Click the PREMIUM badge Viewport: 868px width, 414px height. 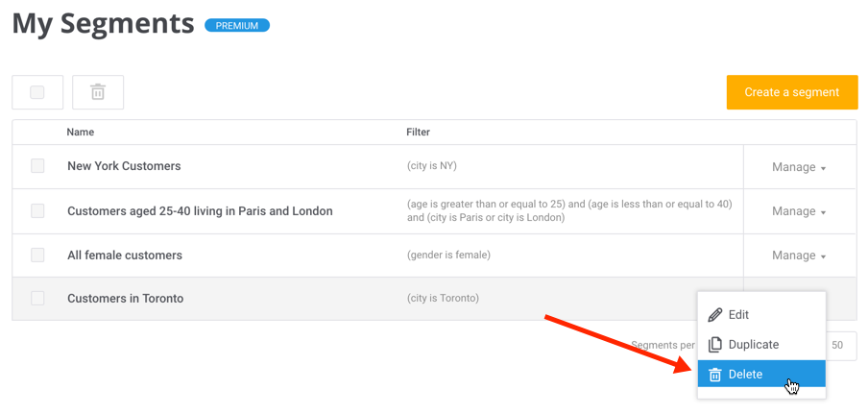pos(236,26)
